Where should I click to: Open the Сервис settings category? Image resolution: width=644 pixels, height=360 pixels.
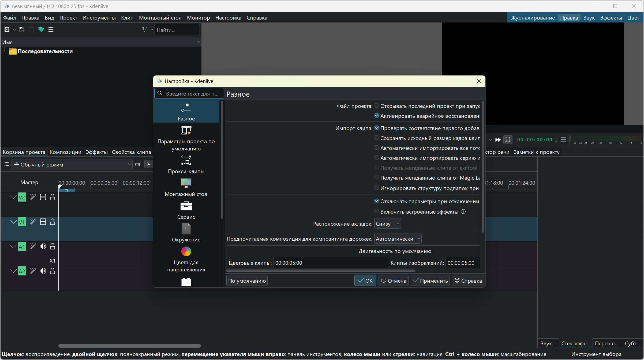pos(186,210)
